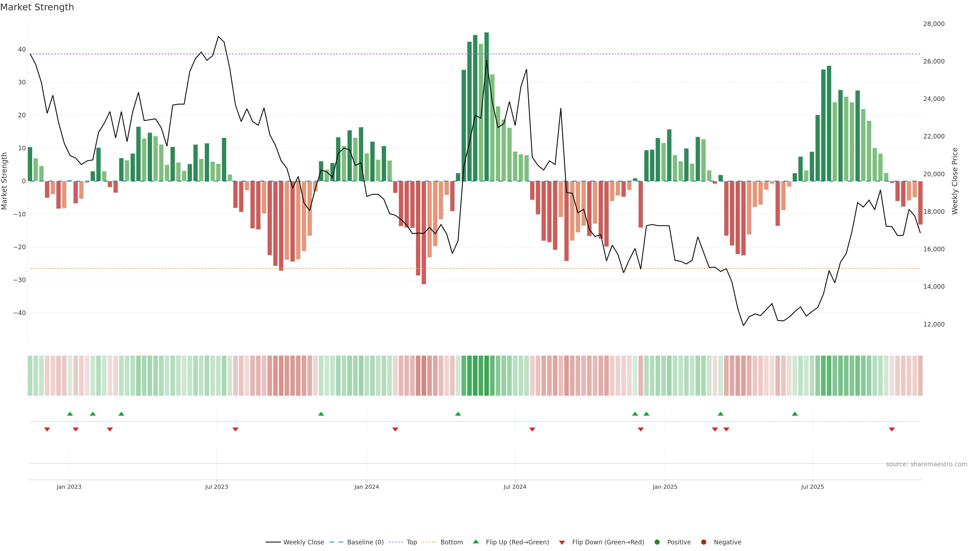Screen dimensions: 980x551
Task: Click the last red flip-down marker after Jul 2025
Action: pyautogui.click(x=892, y=429)
